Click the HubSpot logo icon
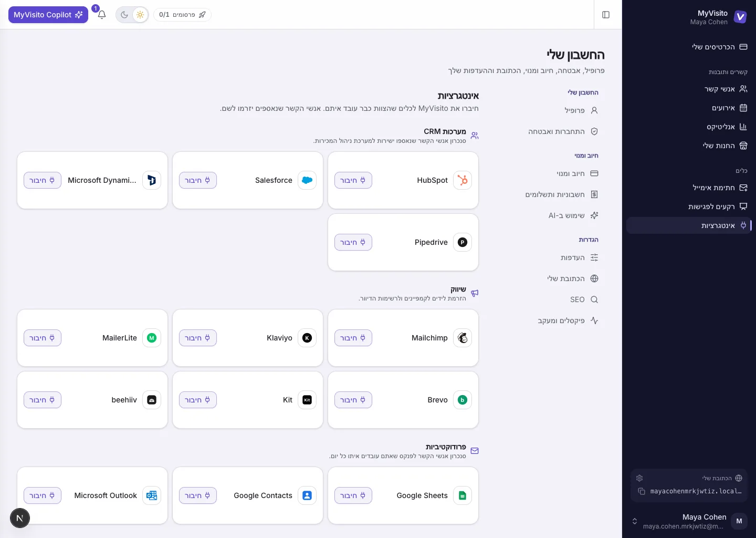The height and width of the screenshot is (538, 756). pyautogui.click(x=463, y=180)
